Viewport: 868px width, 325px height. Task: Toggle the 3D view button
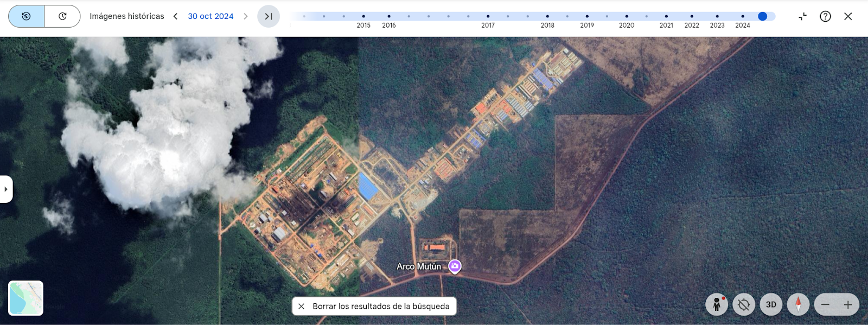pyautogui.click(x=771, y=304)
